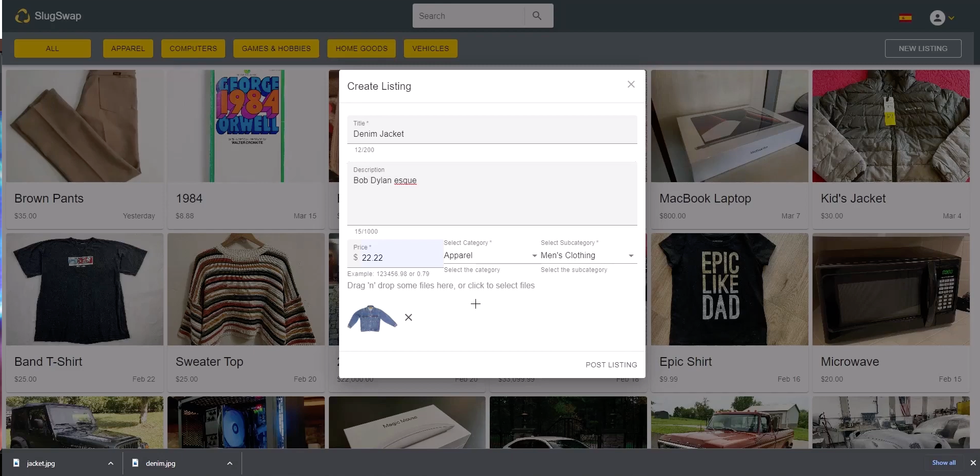
Task: Click the MacBook Laptop title text
Action: [x=705, y=198]
